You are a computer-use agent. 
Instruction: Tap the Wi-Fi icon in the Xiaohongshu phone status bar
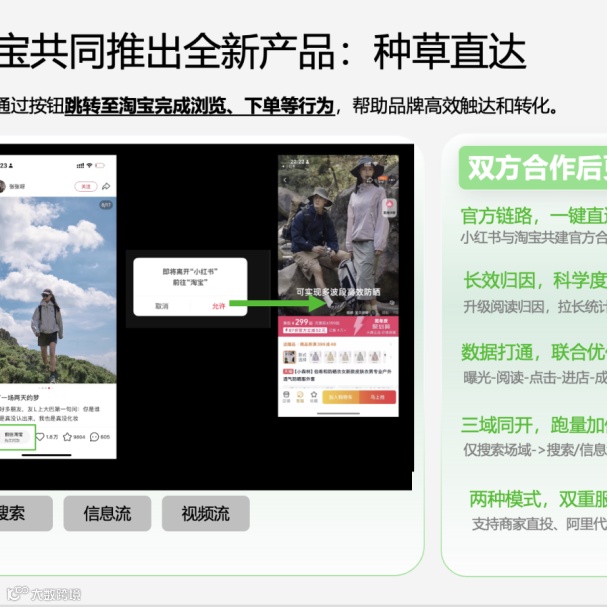click(x=89, y=165)
